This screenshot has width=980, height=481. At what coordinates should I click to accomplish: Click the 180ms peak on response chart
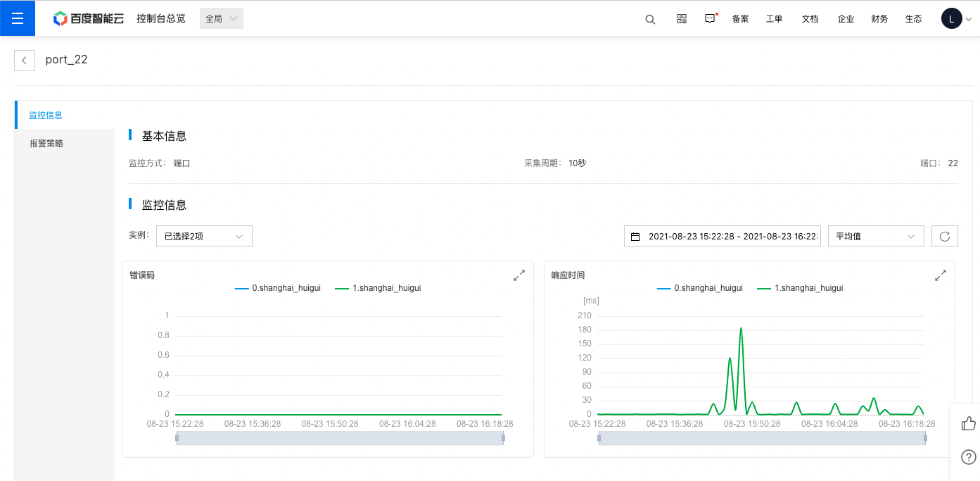click(741, 328)
